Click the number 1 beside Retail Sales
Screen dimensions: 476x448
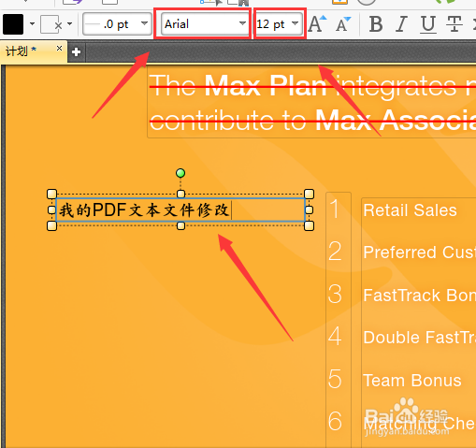click(335, 209)
